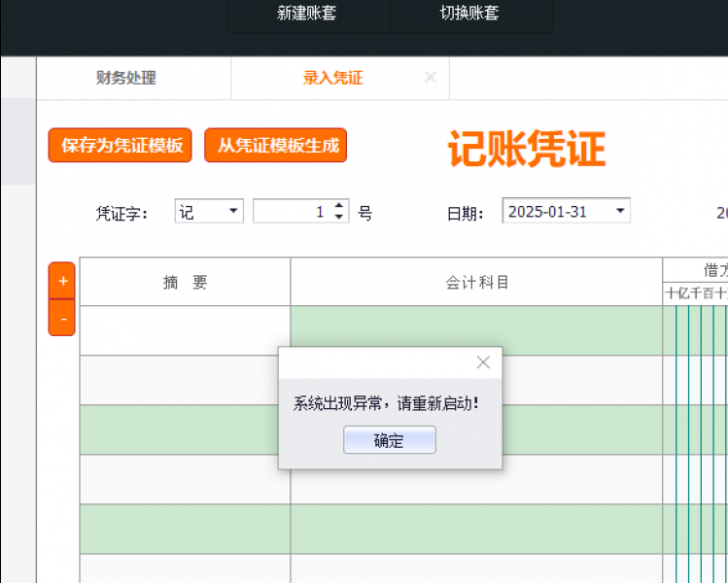Open the 切换账套 menu item
The image size is (728, 583).
point(469,14)
